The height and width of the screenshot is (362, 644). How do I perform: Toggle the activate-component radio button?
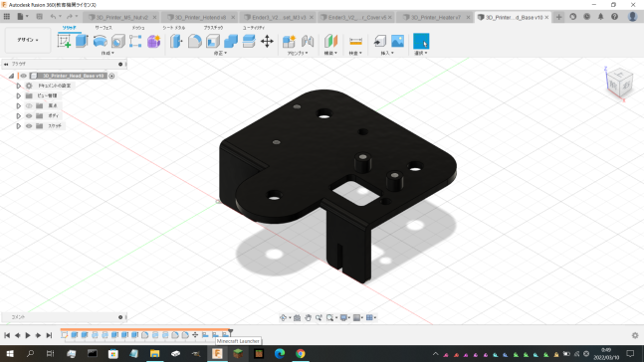click(x=111, y=76)
